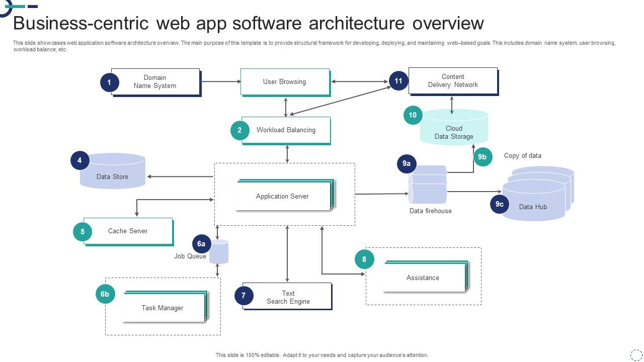Click the navy number 11 badge
This screenshot has width=644, height=362.
point(398,81)
